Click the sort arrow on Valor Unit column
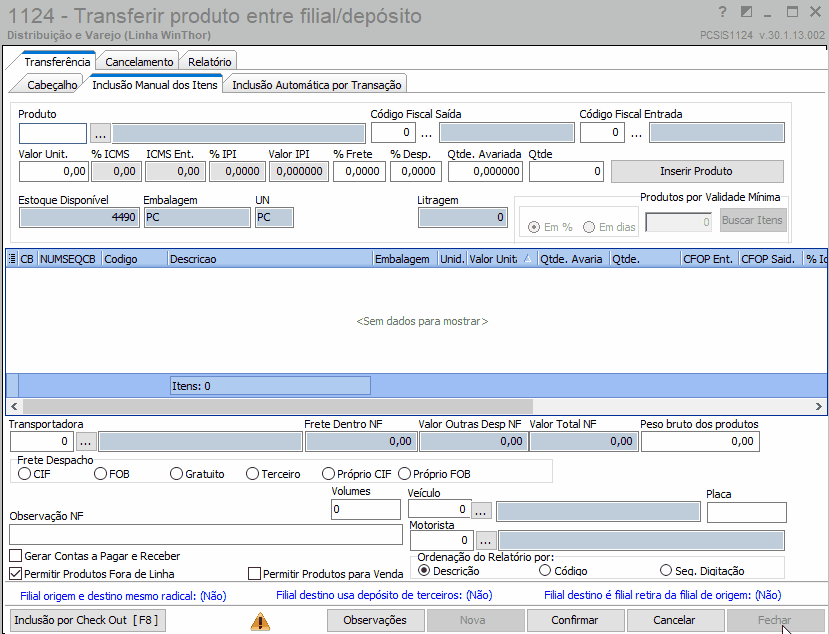 pyautogui.click(x=527, y=259)
